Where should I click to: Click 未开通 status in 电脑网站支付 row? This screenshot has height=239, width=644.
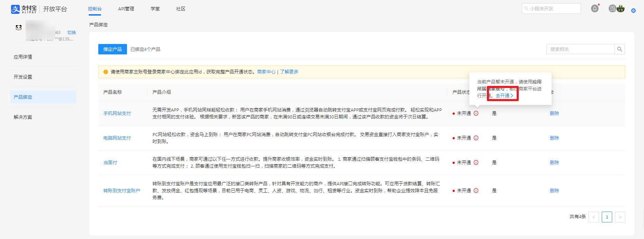pos(464,138)
